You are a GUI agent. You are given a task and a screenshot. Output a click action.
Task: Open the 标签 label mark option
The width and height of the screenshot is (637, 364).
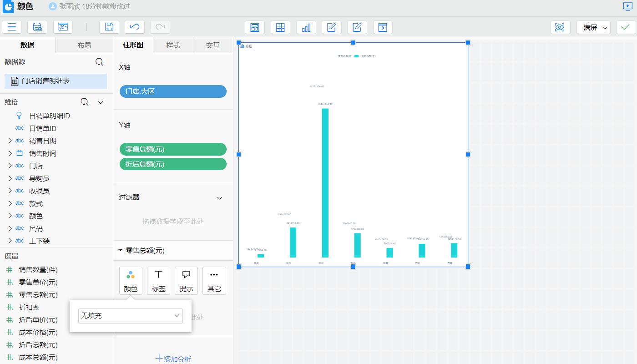click(x=158, y=280)
